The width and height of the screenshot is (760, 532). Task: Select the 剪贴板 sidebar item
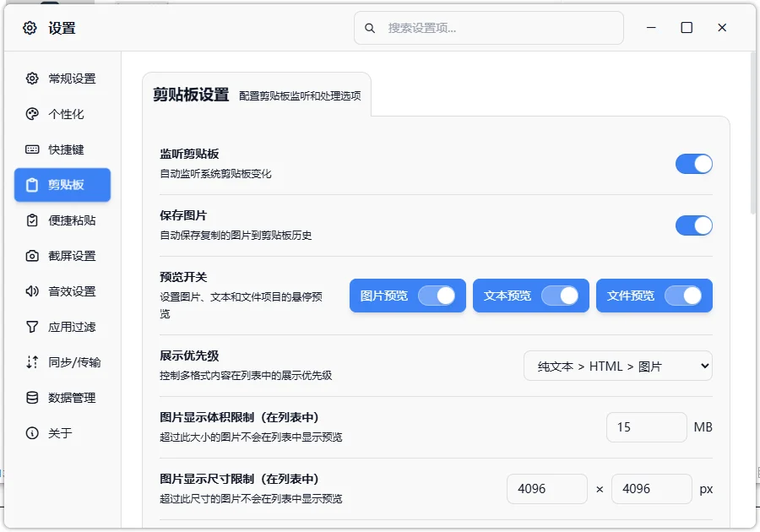(x=62, y=185)
